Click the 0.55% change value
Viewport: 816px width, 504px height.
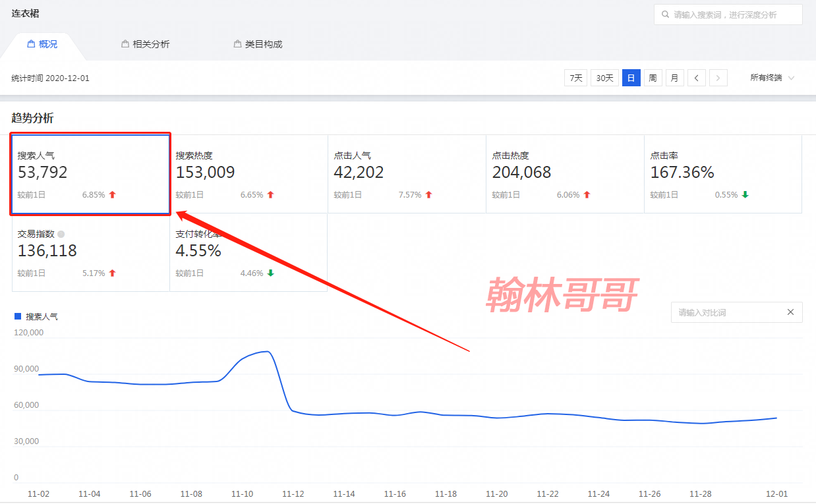726,195
